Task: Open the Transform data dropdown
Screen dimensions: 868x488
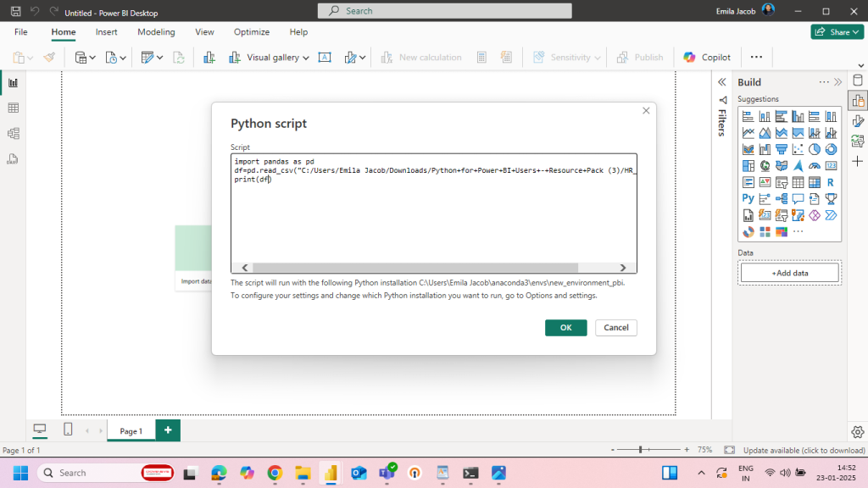Action: (x=159, y=58)
